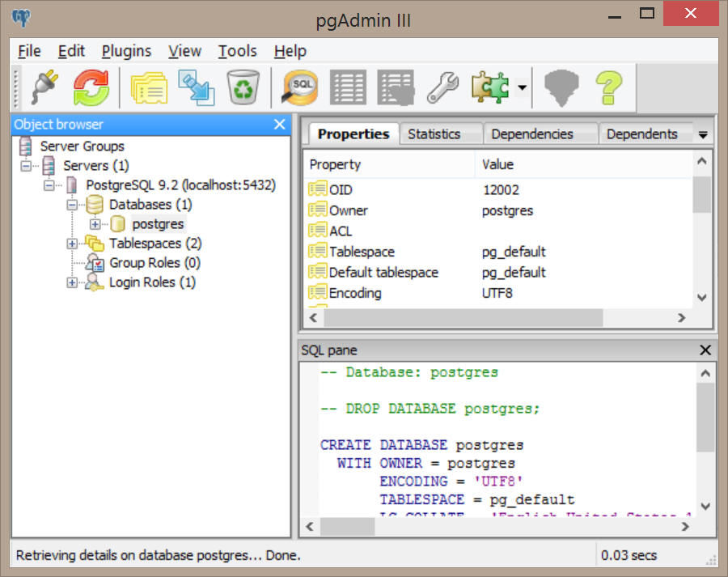Click the SQL pane horizontal scrollbar thumb
Screen dimensions: 728x577
click(x=347, y=526)
